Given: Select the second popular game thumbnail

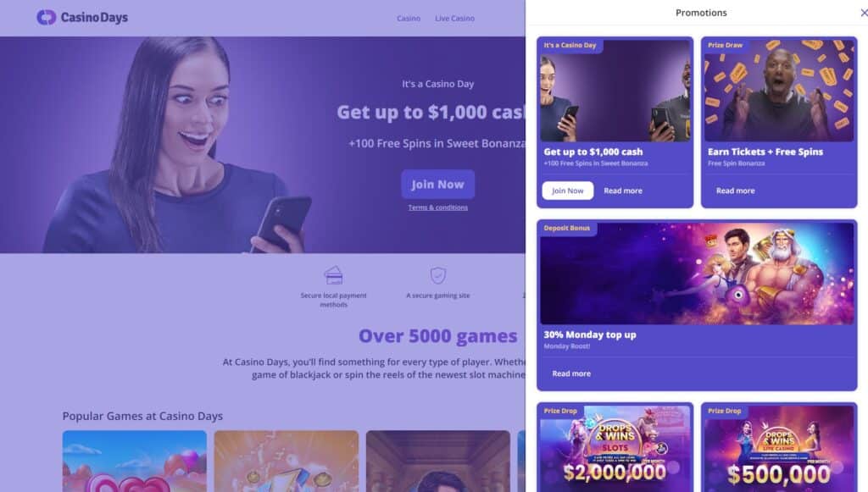Looking at the screenshot, I should coord(287,461).
